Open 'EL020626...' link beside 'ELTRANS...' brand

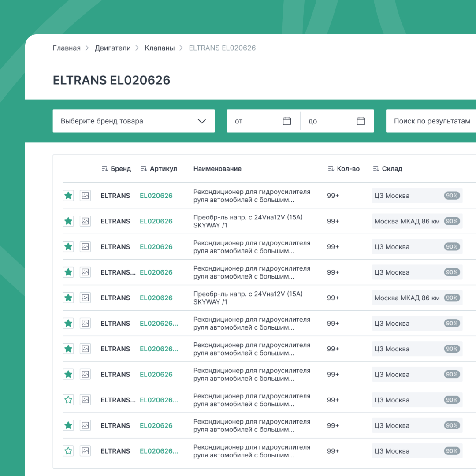pyautogui.click(x=159, y=400)
